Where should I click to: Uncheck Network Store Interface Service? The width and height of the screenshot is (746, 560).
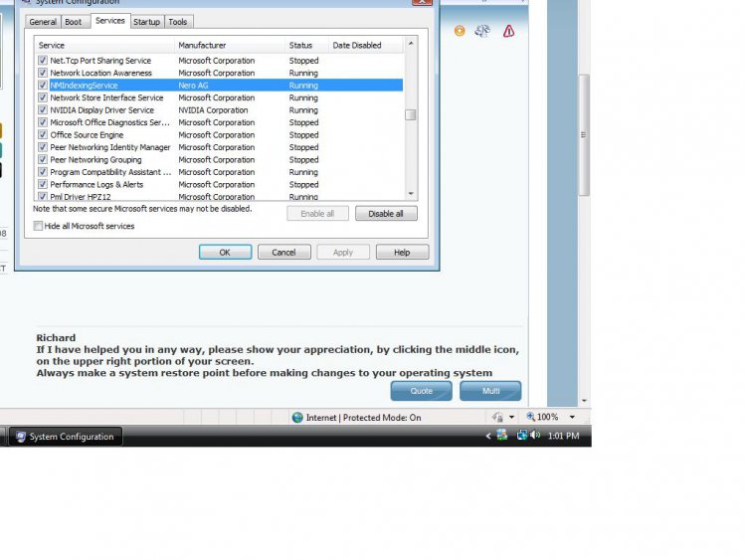coord(43,97)
